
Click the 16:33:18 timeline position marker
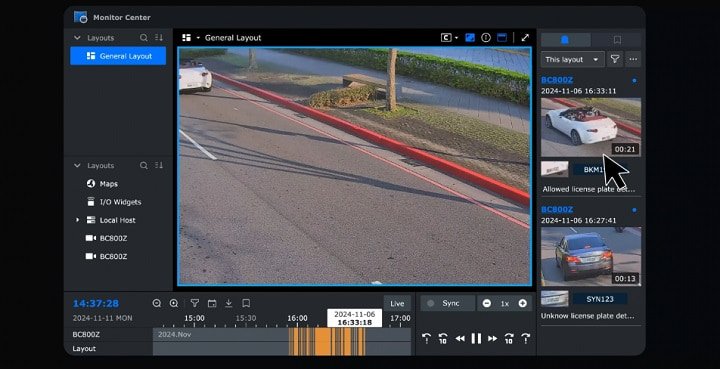[x=354, y=318]
